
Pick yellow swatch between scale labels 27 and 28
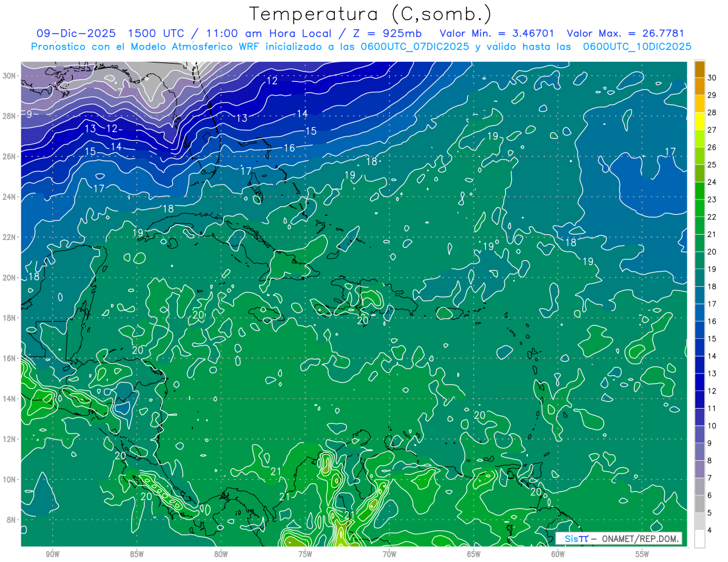[700, 121]
